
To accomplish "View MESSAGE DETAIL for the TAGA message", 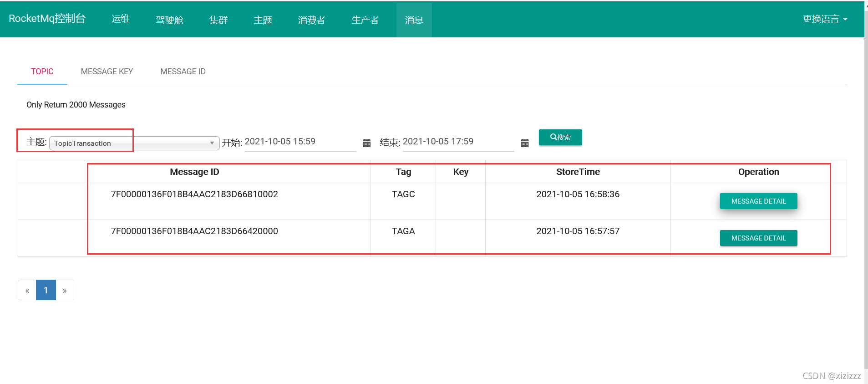I will 758,238.
